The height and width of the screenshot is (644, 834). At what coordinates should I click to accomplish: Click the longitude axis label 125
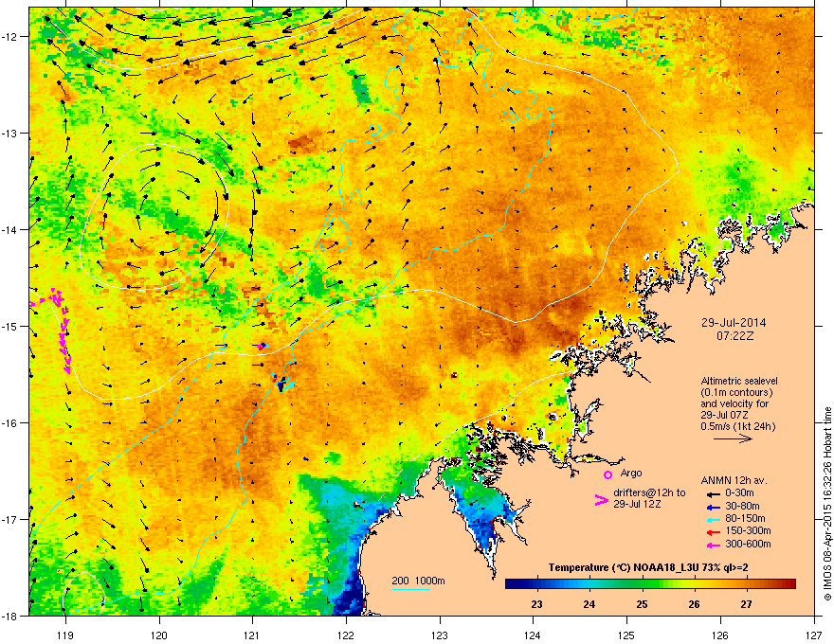(626, 635)
